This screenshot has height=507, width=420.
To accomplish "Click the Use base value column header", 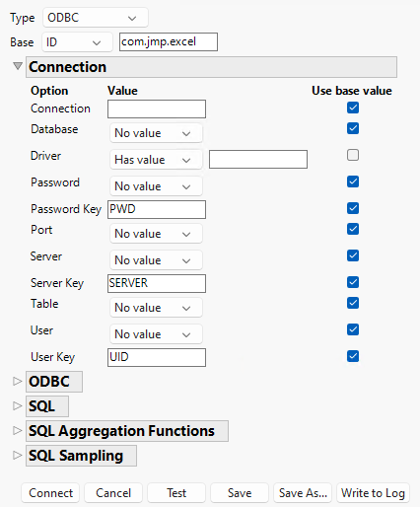I will pos(352,91).
